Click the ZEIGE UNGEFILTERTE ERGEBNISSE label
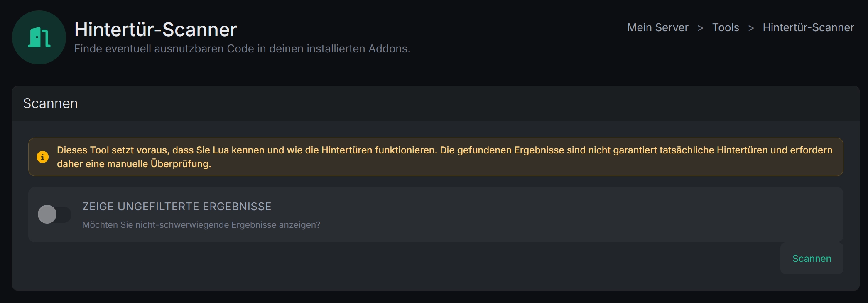 pyautogui.click(x=177, y=207)
